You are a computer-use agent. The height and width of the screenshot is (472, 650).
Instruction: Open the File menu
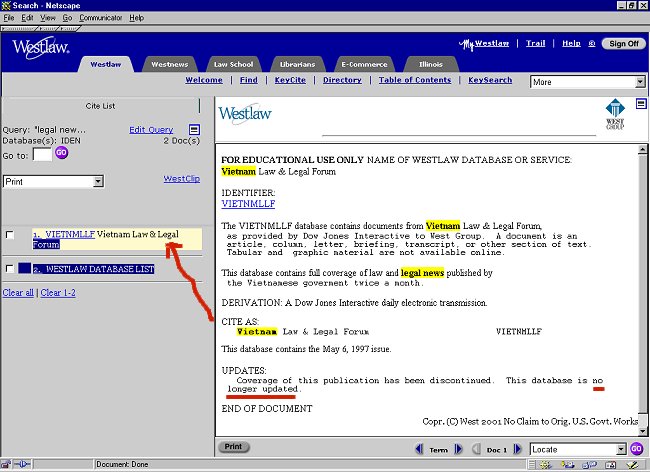click(9, 18)
